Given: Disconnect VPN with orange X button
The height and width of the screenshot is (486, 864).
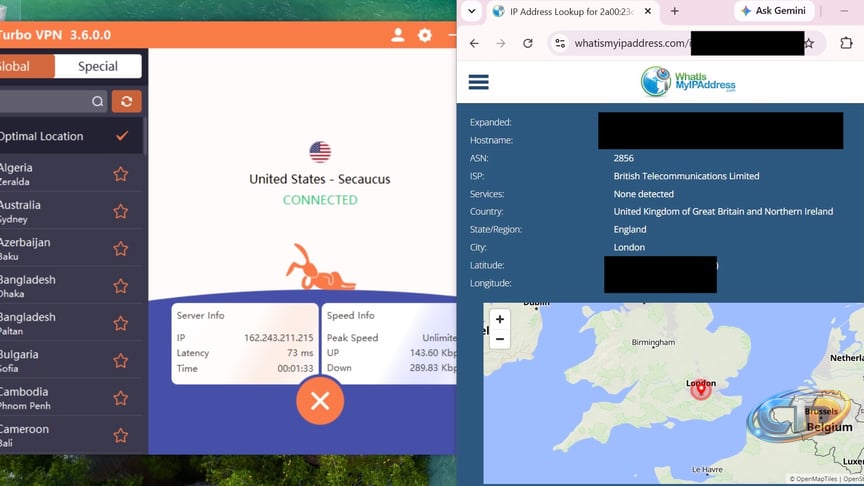Looking at the screenshot, I should pos(320,401).
